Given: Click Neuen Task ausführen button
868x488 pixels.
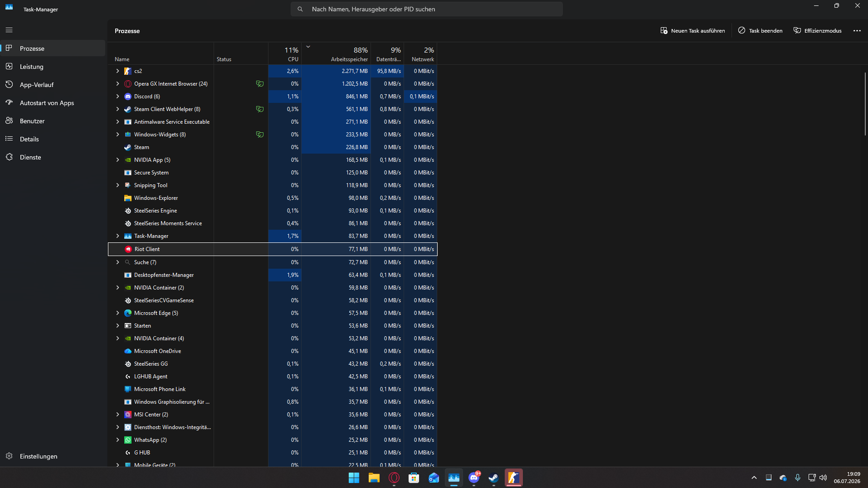Looking at the screenshot, I should coord(692,31).
